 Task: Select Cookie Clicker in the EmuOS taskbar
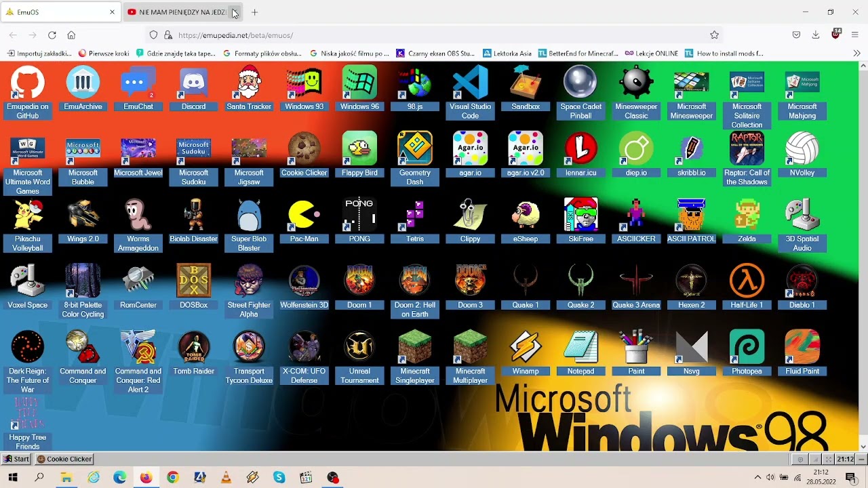(64, 459)
